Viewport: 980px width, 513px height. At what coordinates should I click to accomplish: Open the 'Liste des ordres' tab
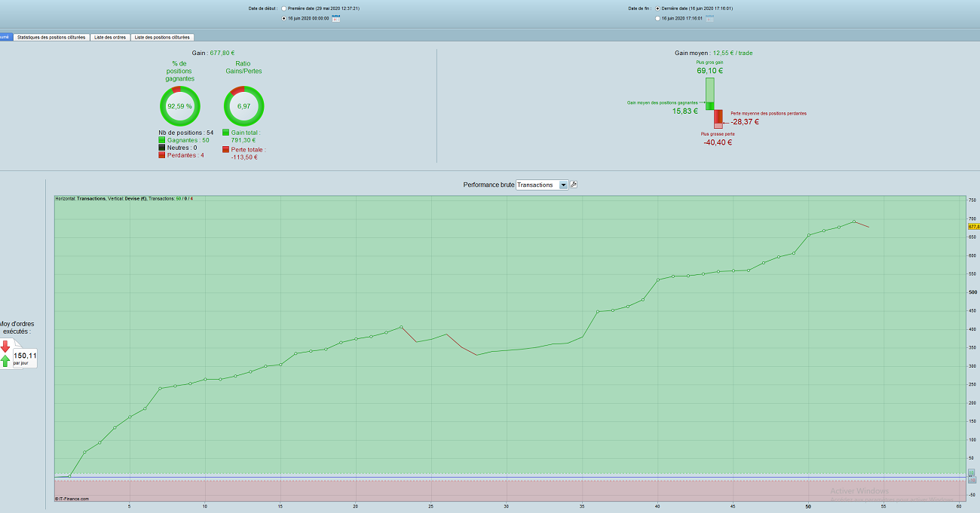click(x=110, y=37)
